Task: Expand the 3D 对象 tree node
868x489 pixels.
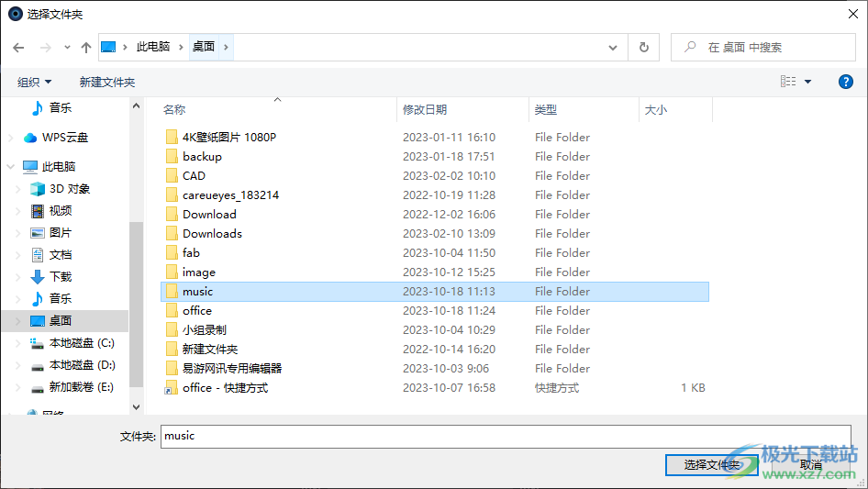Action: (18, 189)
